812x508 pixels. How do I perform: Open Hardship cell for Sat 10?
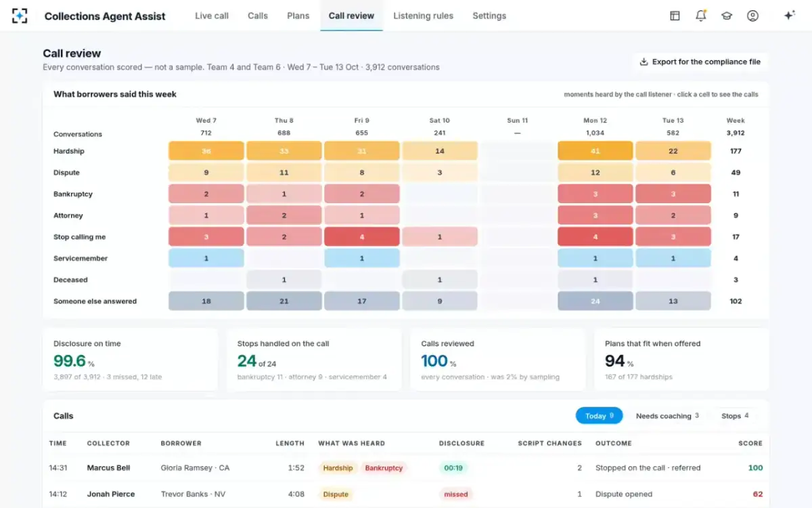(x=440, y=151)
